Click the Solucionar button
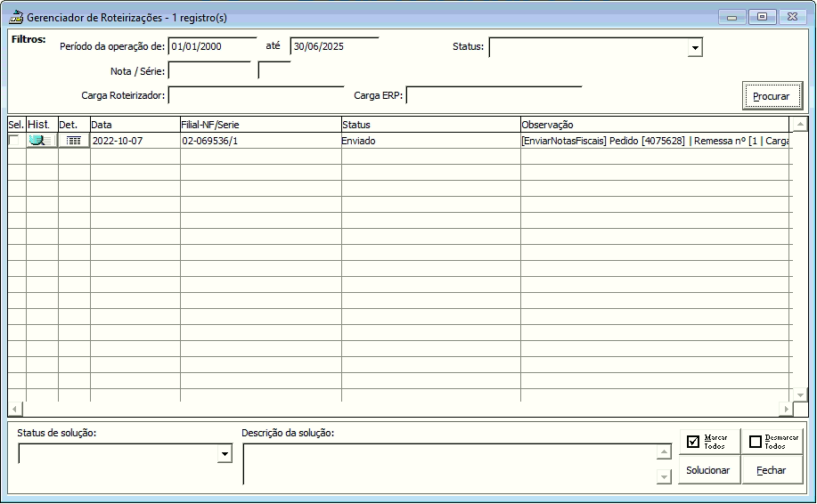817x504 pixels. 708,470
